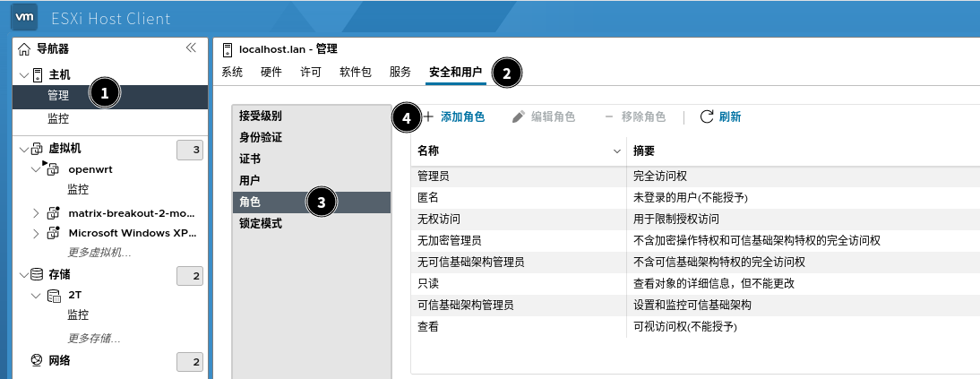The width and height of the screenshot is (980, 379).
Task: Open the 名称 column sort dropdown
Action: [617, 151]
